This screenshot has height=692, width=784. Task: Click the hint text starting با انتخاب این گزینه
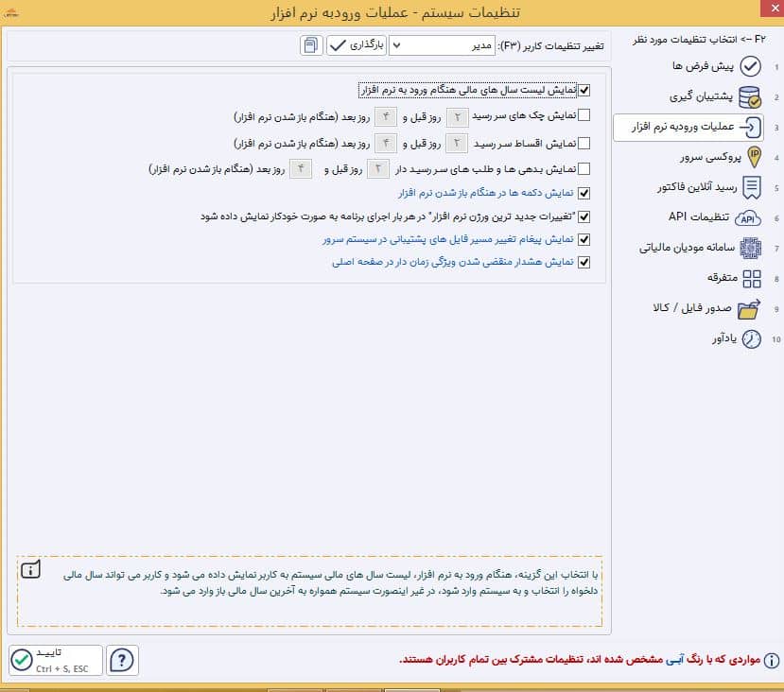click(x=330, y=582)
